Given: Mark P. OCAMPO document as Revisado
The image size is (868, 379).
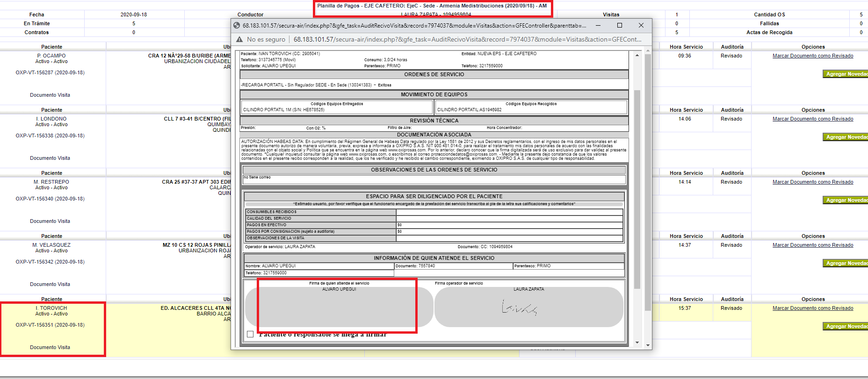Looking at the screenshot, I should pyautogui.click(x=813, y=56).
